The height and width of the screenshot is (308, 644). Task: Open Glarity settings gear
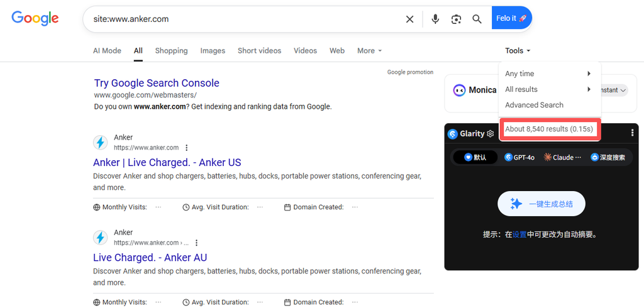pyautogui.click(x=490, y=133)
